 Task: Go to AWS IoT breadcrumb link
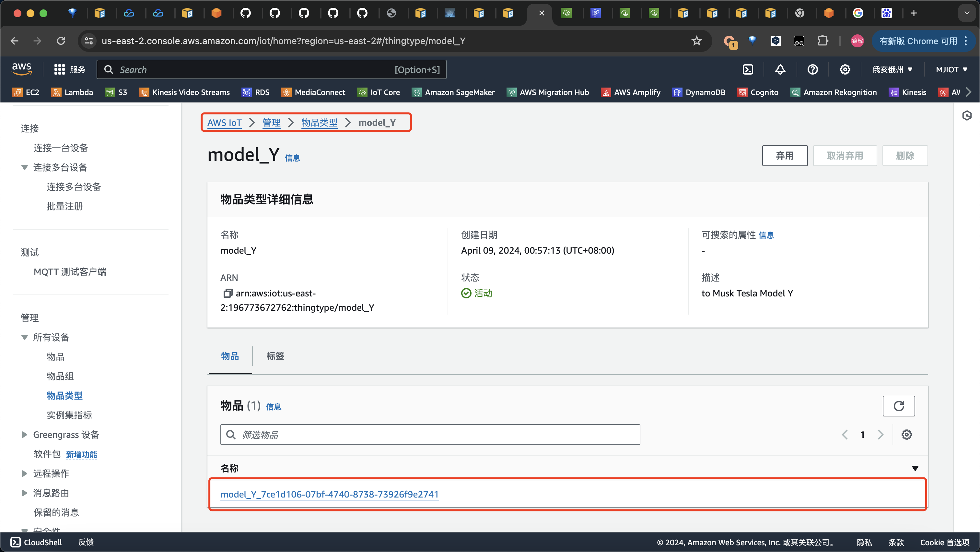coord(224,123)
